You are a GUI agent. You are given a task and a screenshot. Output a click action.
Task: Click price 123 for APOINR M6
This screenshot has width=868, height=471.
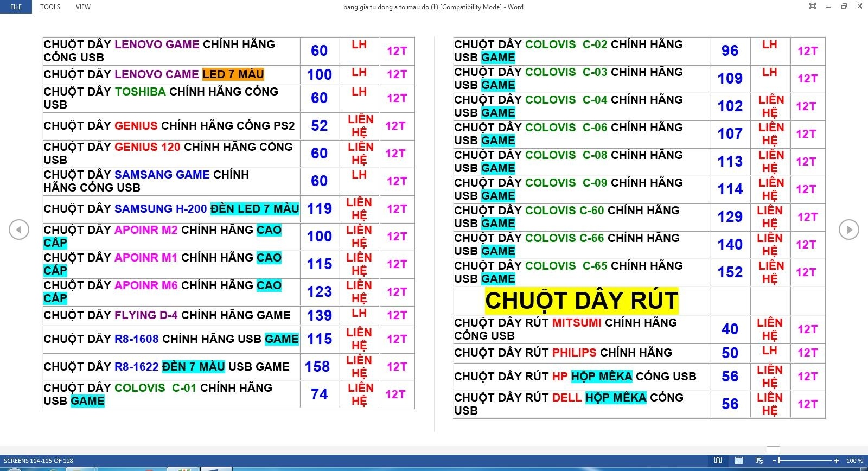click(x=320, y=292)
